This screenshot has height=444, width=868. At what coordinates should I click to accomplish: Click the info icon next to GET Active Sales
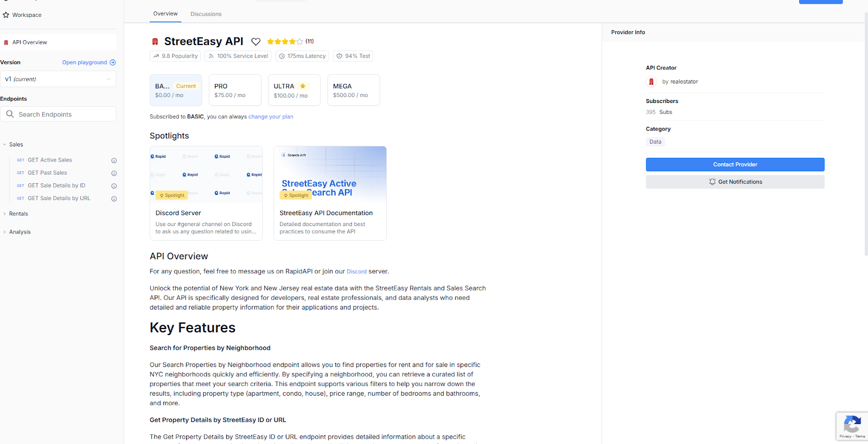[114, 160]
